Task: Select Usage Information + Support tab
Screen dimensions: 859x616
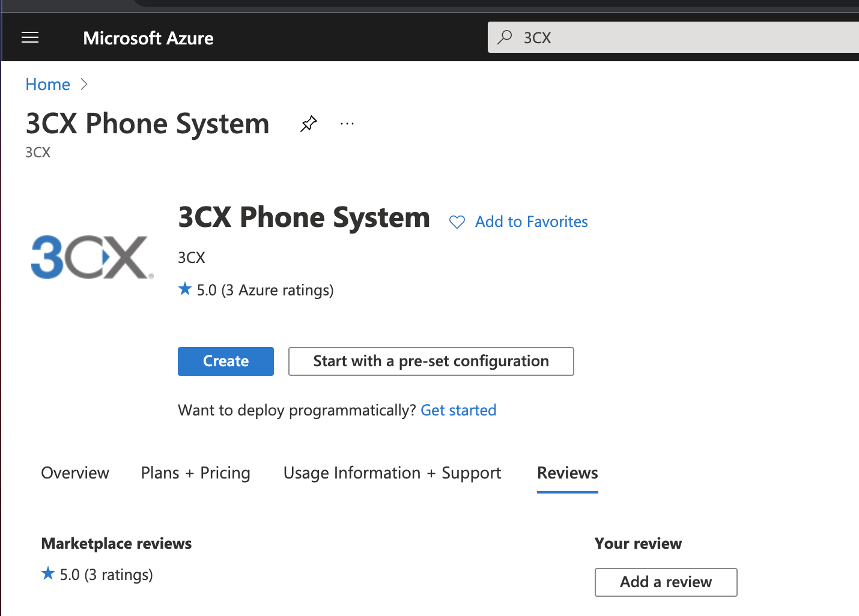Action: click(392, 473)
